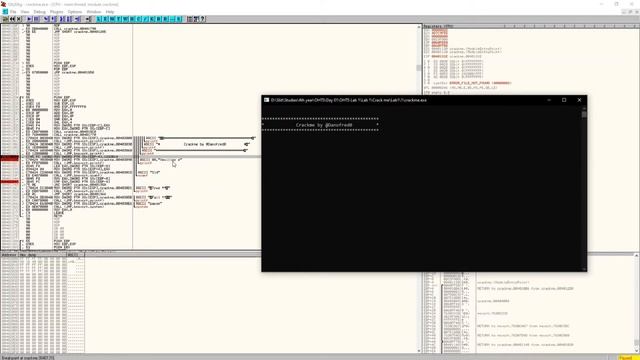Show executable modules via the E icon
Image resolution: width=640 pixels, height=360 pixels.
click(106, 19)
